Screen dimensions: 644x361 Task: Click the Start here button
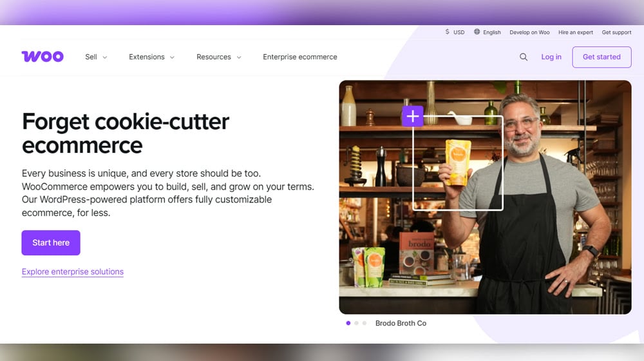pos(51,242)
